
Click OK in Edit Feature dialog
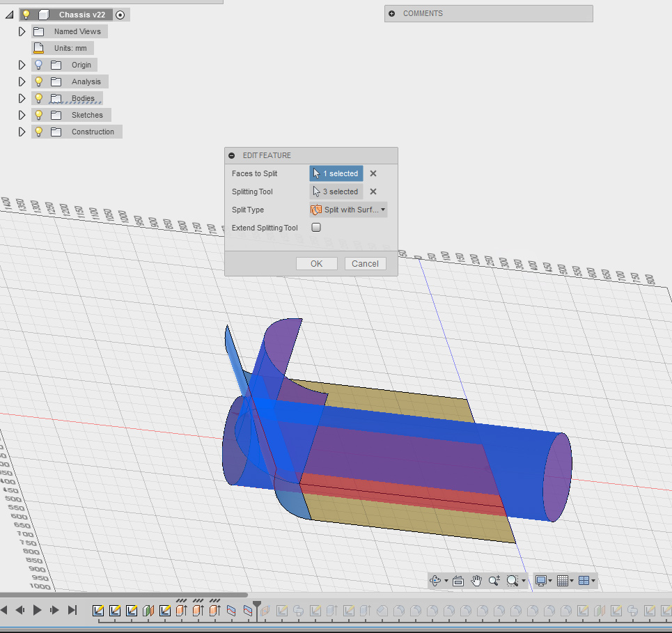316,263
